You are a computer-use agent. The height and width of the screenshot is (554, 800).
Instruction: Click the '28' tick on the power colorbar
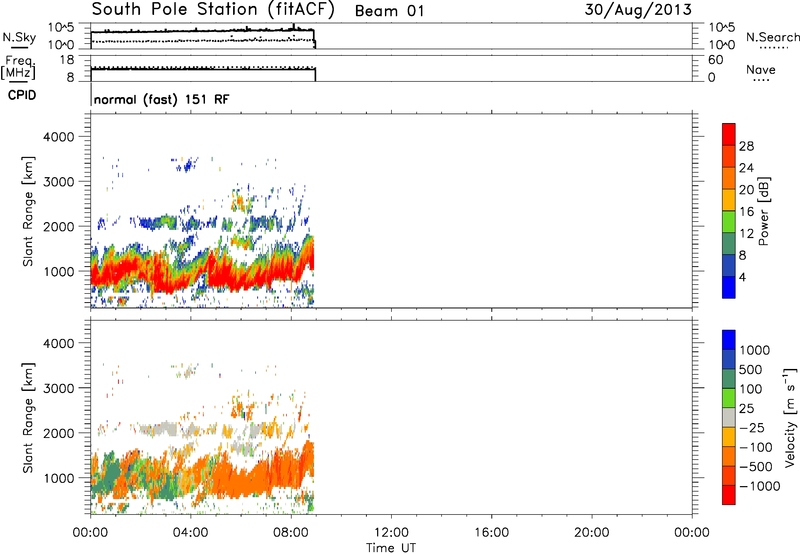pyautogui.click(x=746, y=146)
